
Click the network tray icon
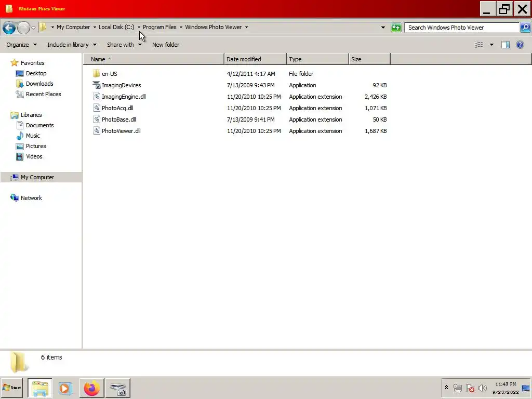pyautogui.click(x=457, y=388)
